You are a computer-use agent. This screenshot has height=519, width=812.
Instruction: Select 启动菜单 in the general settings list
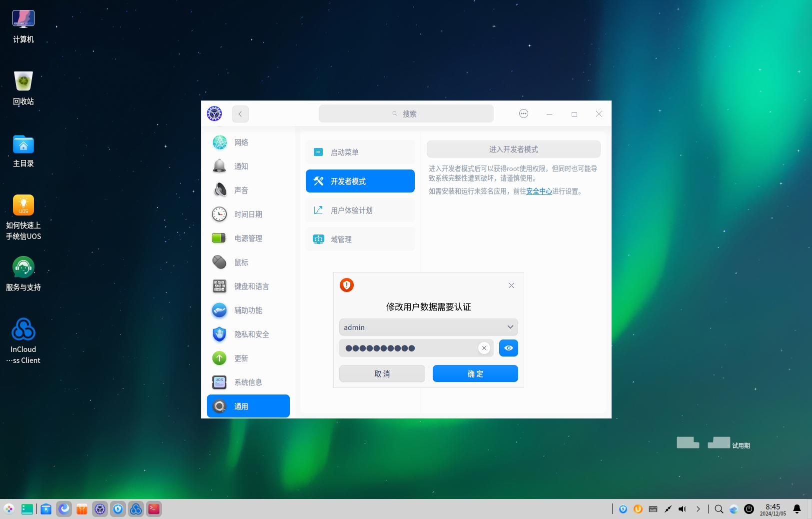tap(360, 152)
